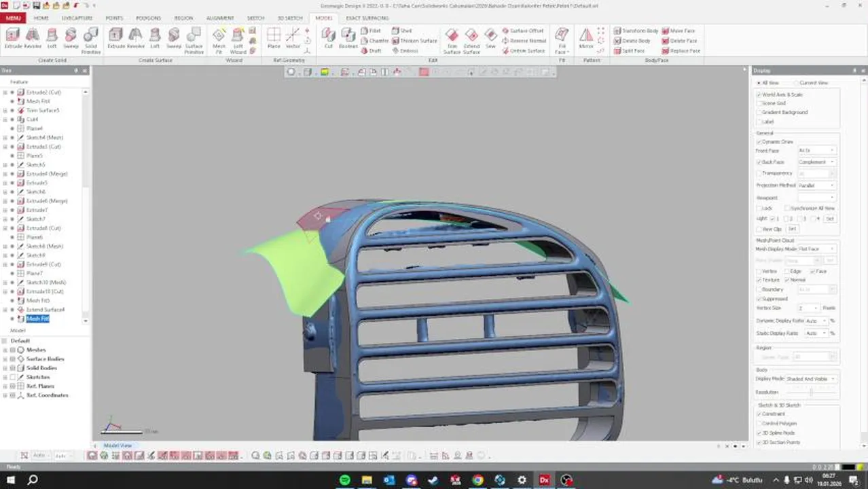Switch to the ALIGNMENT ribbon tab
Image resolution: width=868 pixels, height=489 pixels.
pyautogui.click(x=220, y=18)
